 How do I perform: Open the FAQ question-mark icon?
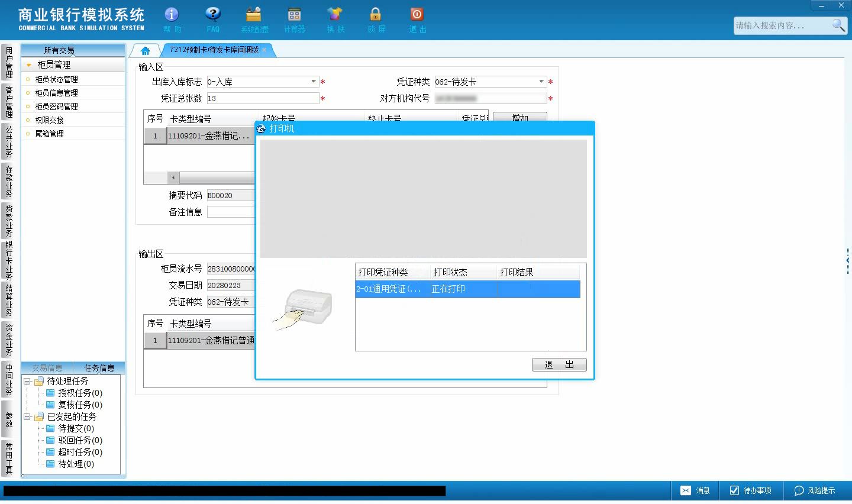pos(212,14)
